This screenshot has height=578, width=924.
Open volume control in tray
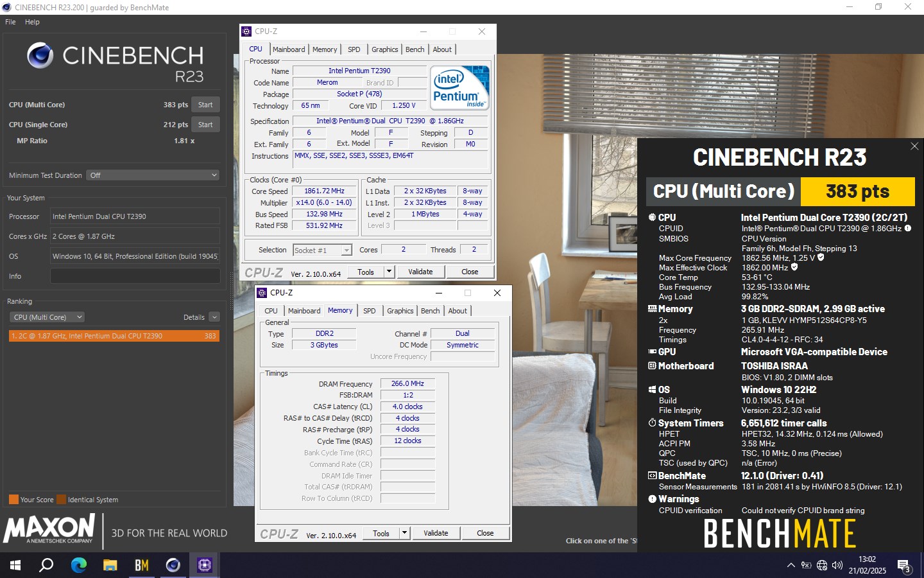[x=837, y=565]
